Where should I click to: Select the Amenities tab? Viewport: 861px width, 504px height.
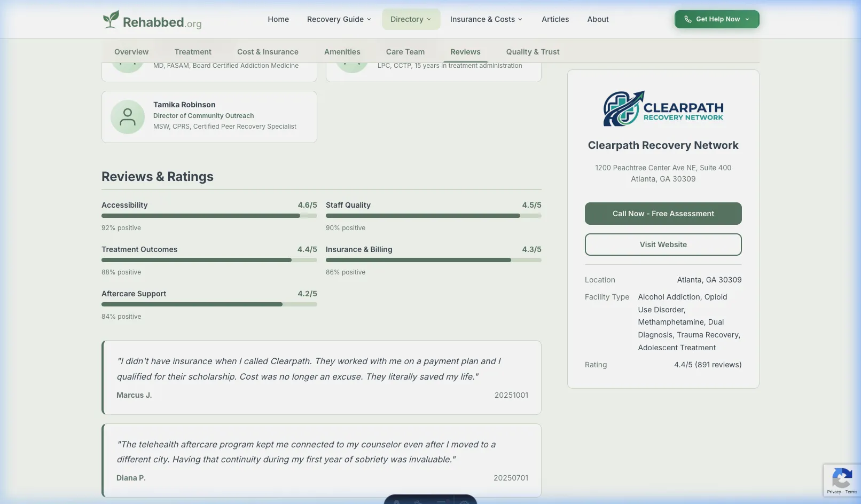click(x=342, y=52)
